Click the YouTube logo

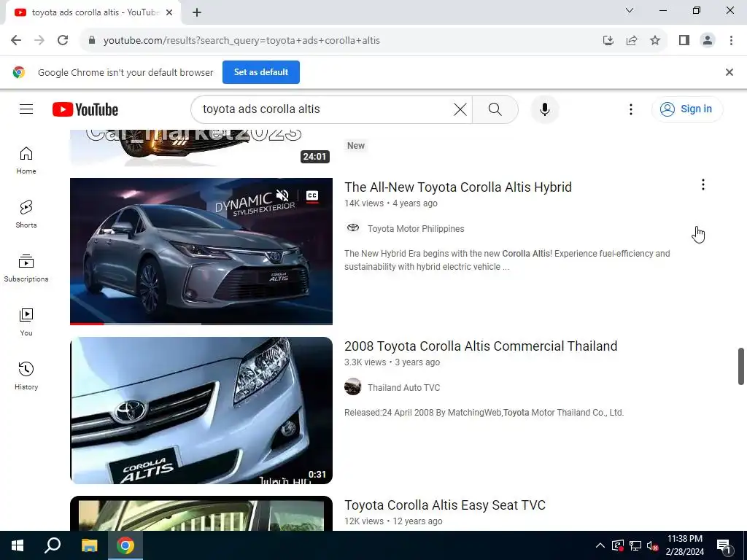85,109
